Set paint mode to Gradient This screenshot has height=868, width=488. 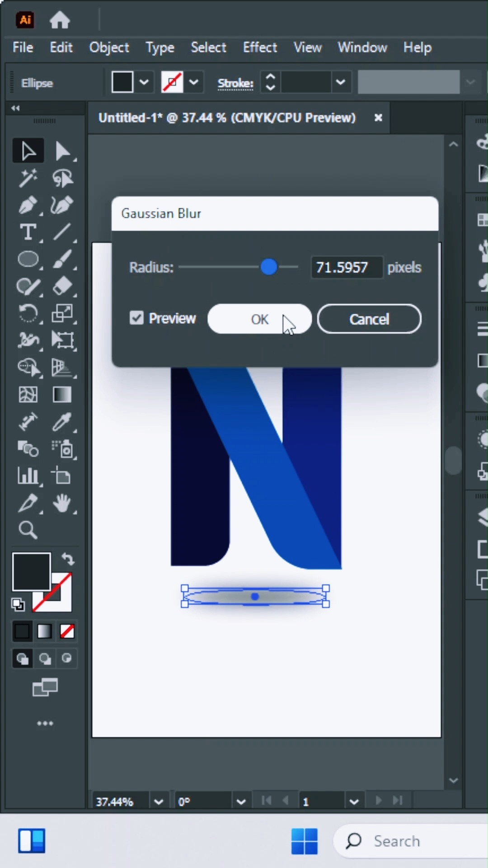pyautogui.click(x=44, y=631)
